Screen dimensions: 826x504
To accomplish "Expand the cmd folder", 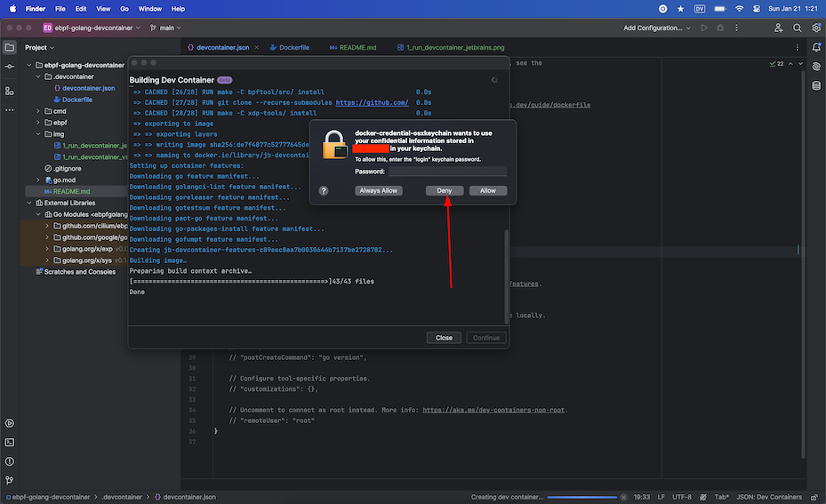I will coord(38,111).
